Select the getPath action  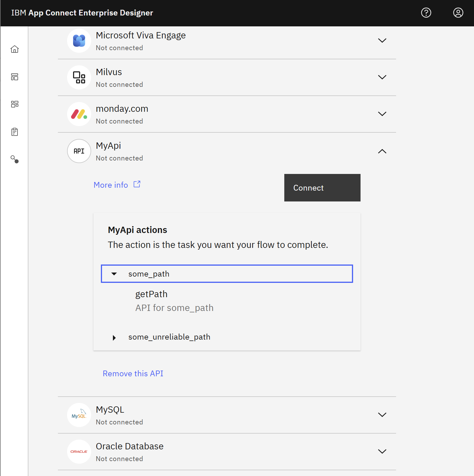pos(151,294)
